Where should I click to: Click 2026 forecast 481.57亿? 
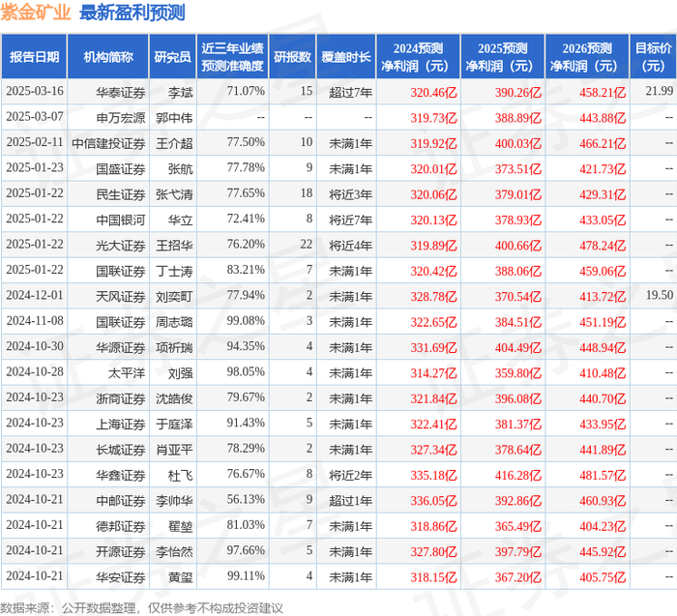tap(603, 475)
